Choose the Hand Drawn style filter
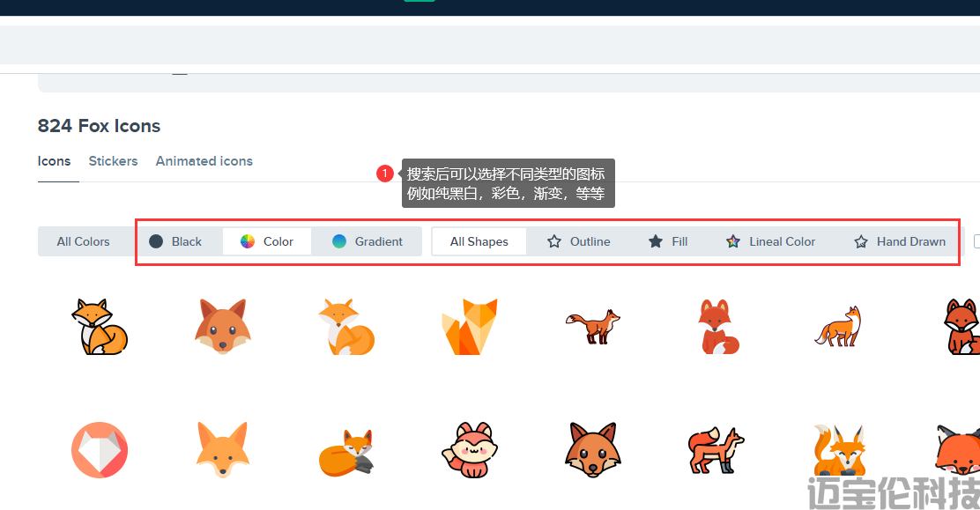This screenshot has width=980, height=510. [x=899, y=241]
